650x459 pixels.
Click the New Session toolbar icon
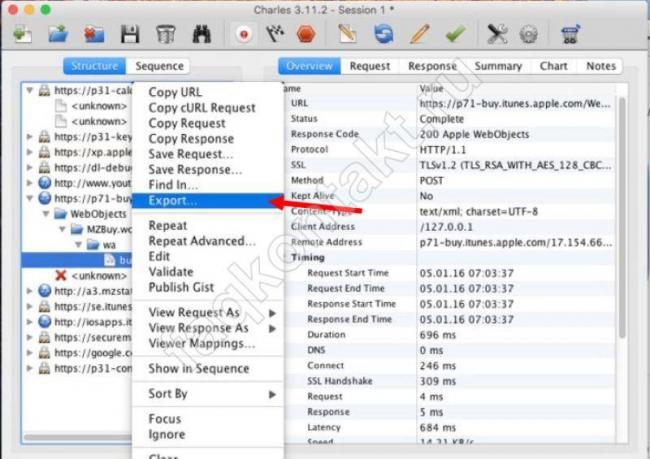tap(22, 34)
